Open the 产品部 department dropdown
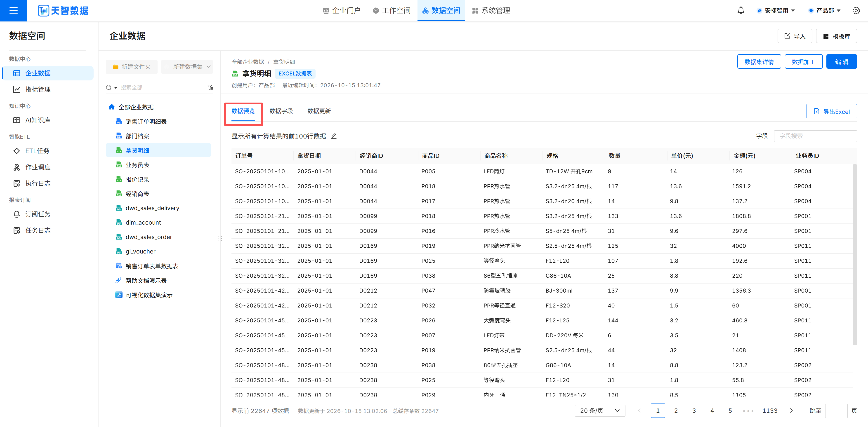The height and width of the screenshot is (427, 868). 825,11
